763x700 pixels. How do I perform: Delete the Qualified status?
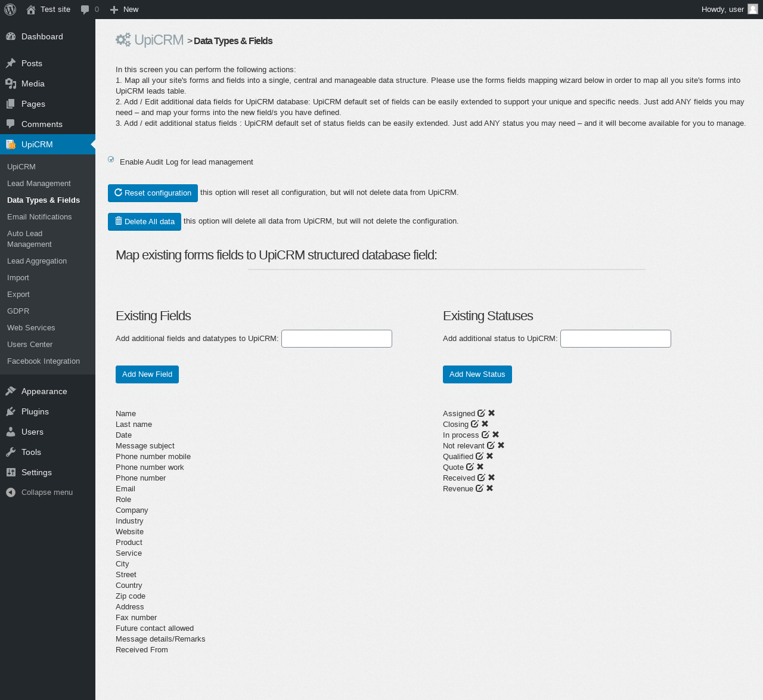(x=490, y=456)
